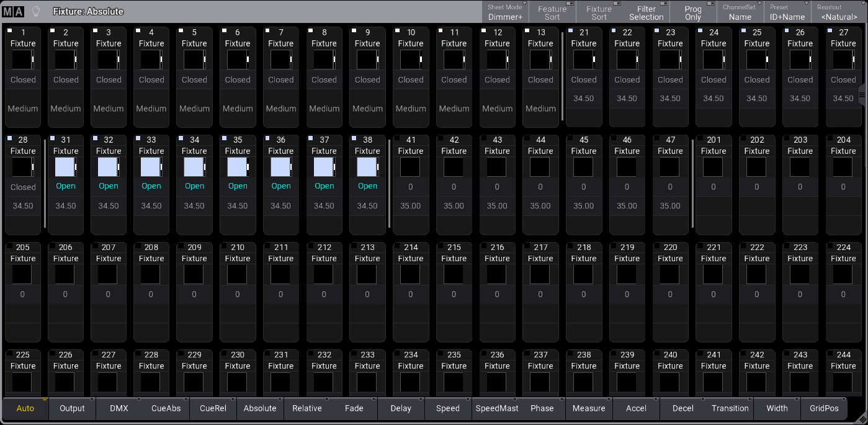
Task: Open the Preset ID+Name selector
Action: 787,12
